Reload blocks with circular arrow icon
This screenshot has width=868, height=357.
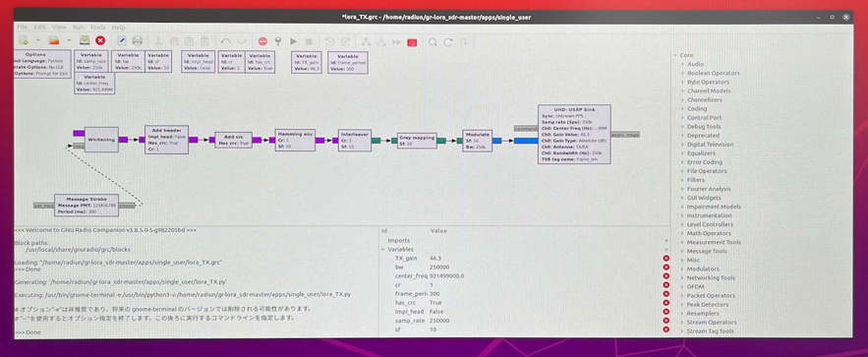click(448, 42)
